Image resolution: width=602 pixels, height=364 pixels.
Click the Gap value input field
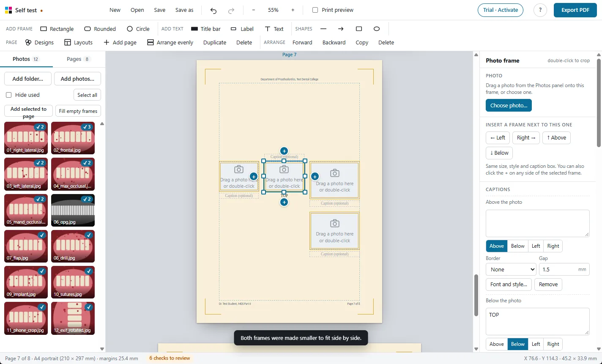(x=564, y=269)
